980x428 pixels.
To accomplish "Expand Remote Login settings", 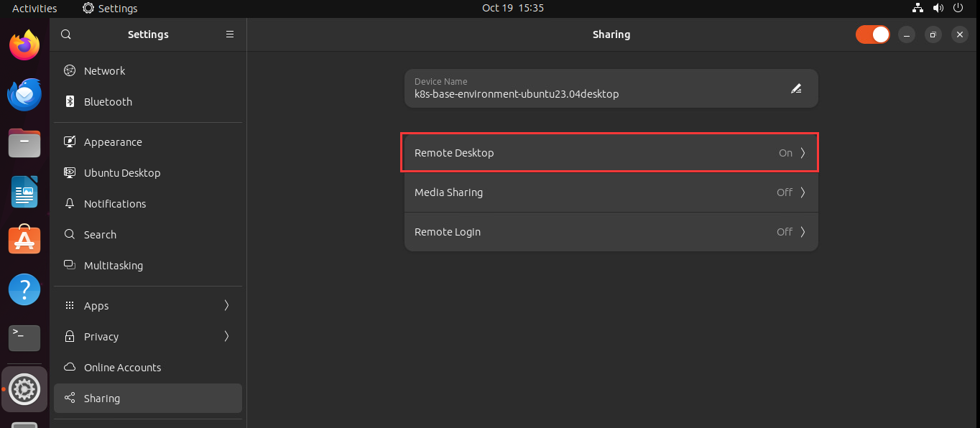I will (611, 232).
